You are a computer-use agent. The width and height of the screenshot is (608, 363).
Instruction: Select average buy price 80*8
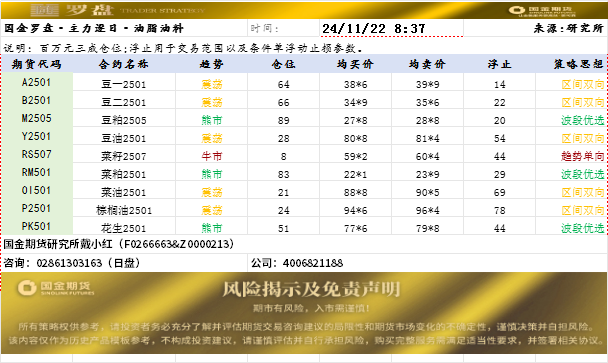[355, 138]
